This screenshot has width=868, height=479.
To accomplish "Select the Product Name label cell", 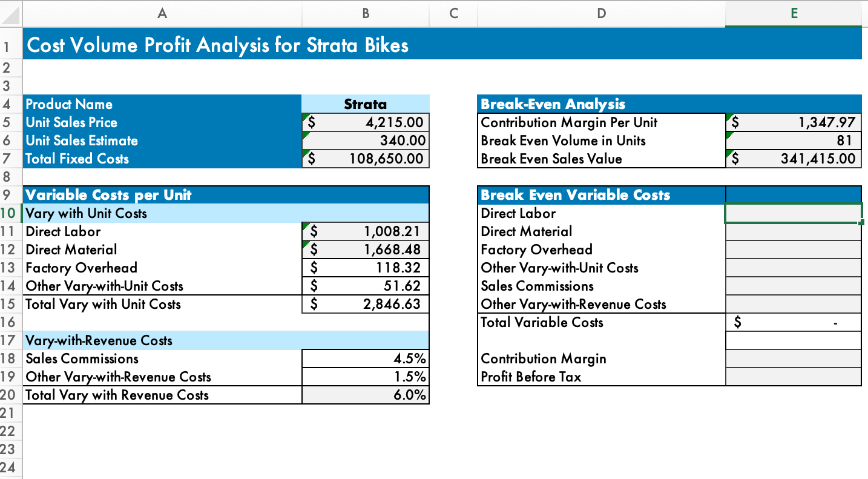I will 162,104.
